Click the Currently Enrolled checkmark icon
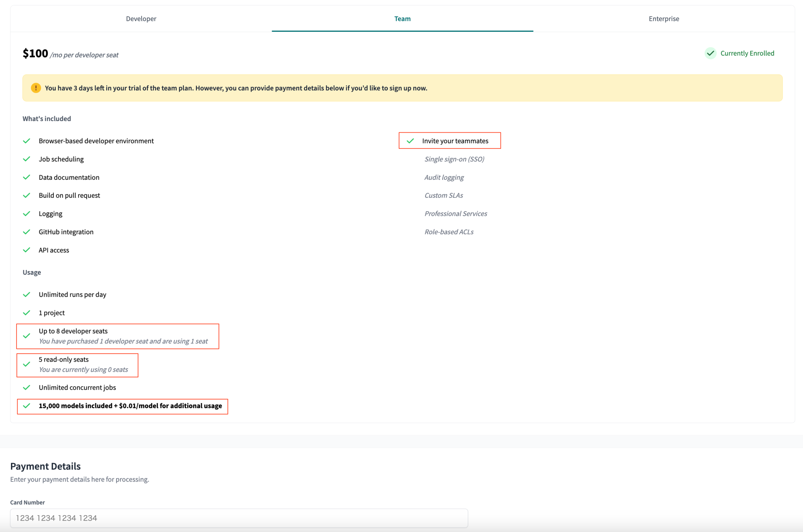The image size is (803, 532). click(x=710, y=53)
